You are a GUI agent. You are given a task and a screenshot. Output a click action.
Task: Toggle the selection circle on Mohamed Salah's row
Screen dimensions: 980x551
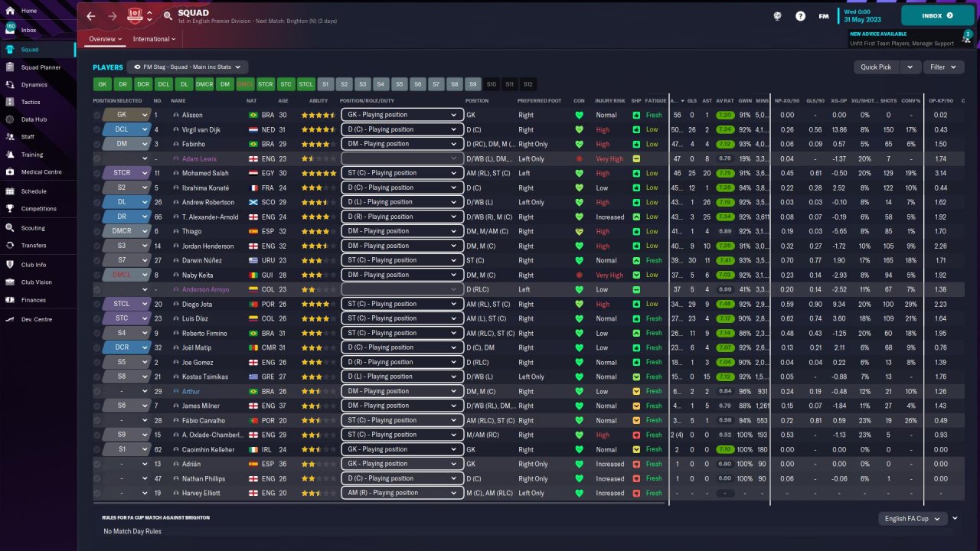coord(97,173)
